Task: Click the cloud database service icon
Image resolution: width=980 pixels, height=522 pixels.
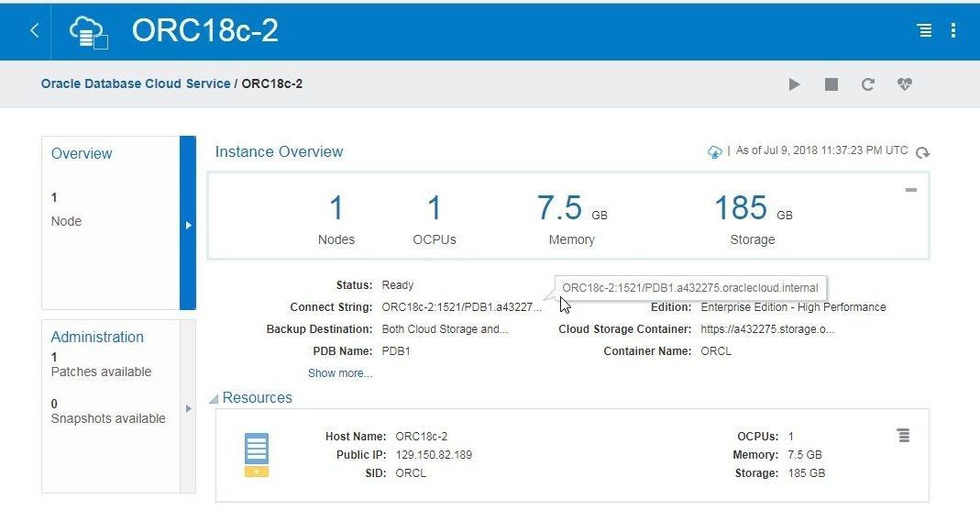Action: tap(88, 31)
